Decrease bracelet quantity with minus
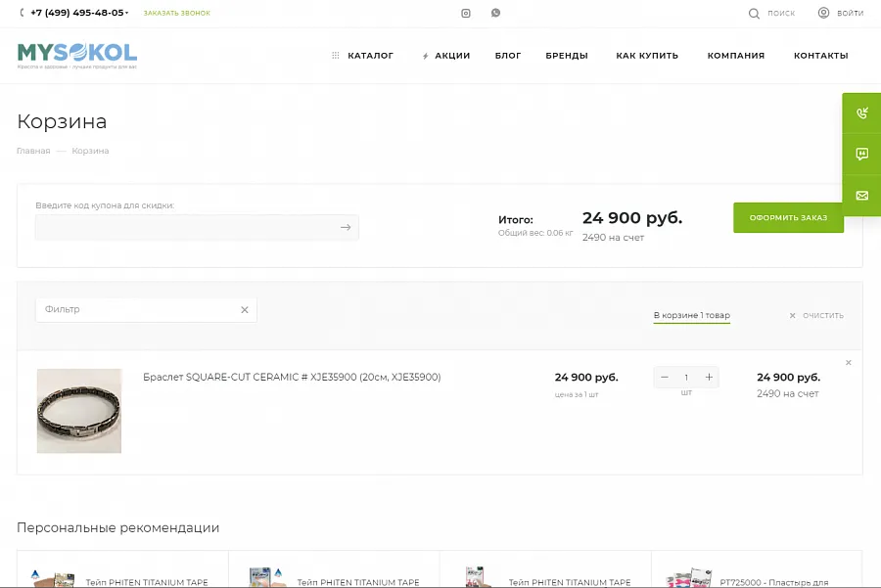The image size is (881, 588). (x=665, y=378)
